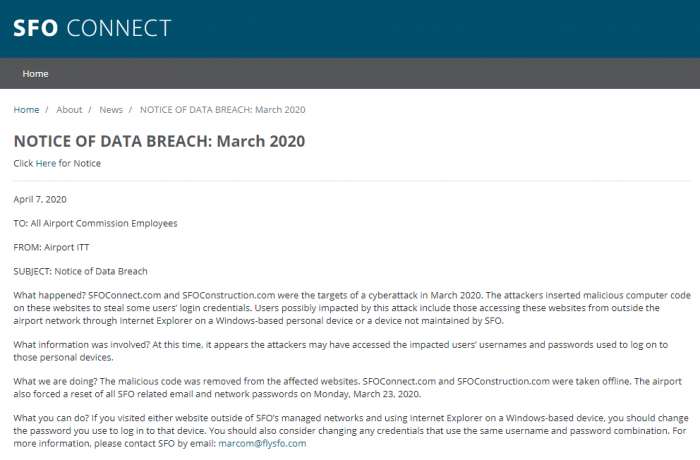Open the About breadcrumb link
This screenshot has height=460, width=700.
(69, 109)
